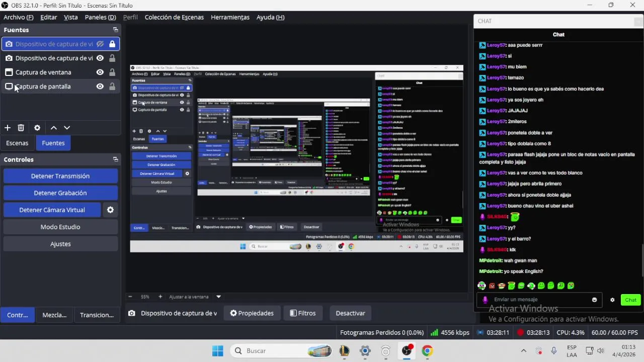Screen dimensions: 644x362
Task: Switch to the Escenas tab
Action: click(17, 143)
